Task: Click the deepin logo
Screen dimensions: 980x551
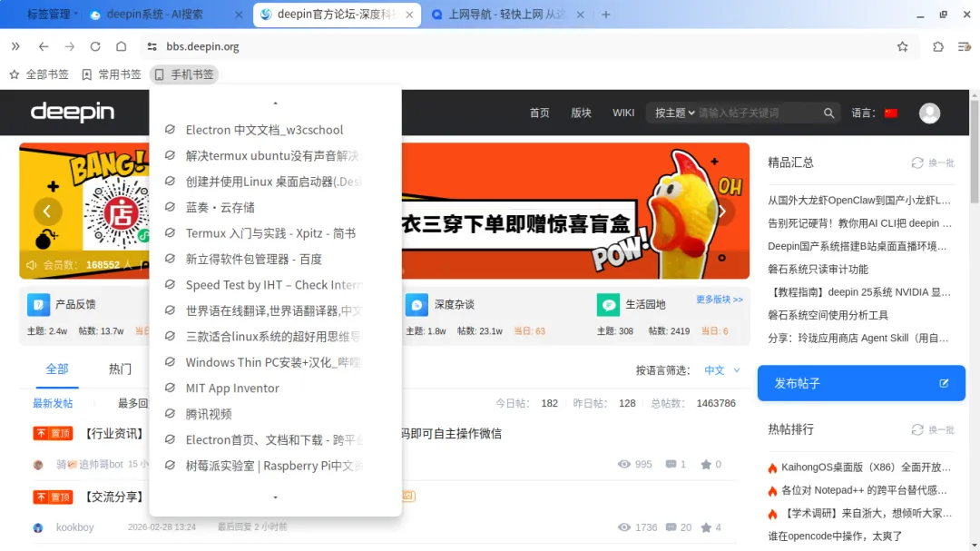Action: point(73,112)
